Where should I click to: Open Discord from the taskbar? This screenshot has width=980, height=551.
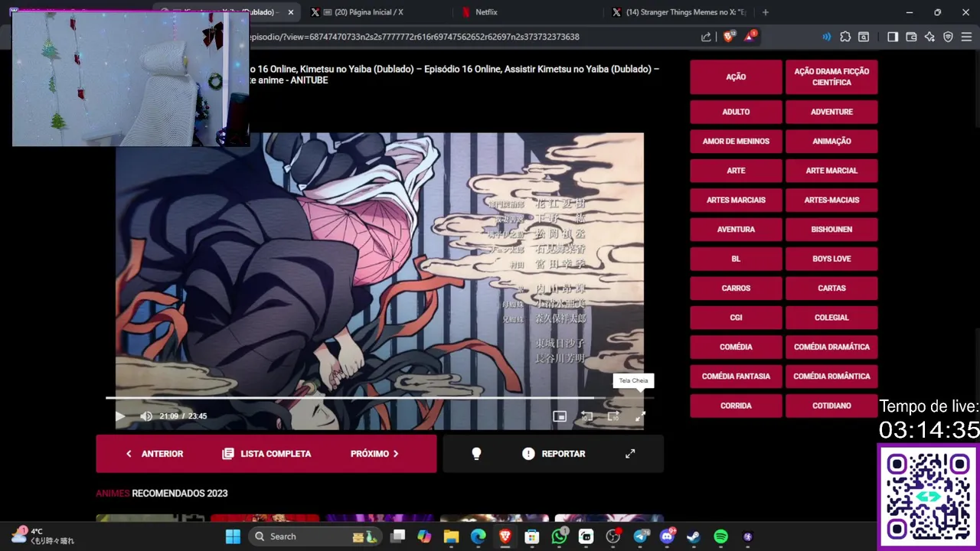(x=667, y=536)
